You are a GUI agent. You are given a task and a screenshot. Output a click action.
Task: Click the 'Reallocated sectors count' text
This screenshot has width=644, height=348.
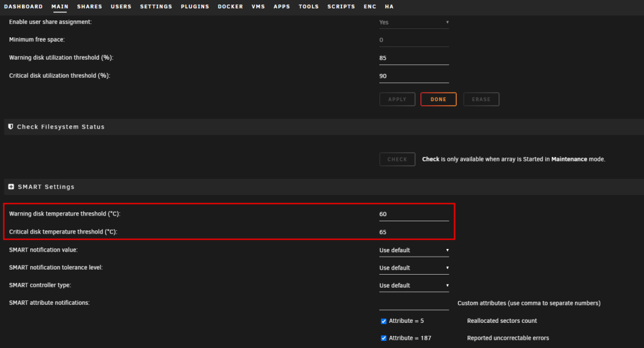pos(502,321)
